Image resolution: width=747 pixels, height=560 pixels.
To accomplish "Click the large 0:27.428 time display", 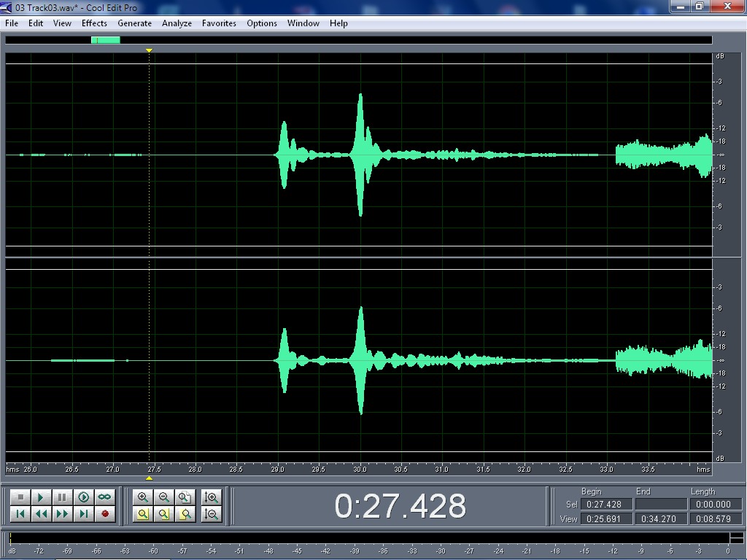I will (400, 506).
